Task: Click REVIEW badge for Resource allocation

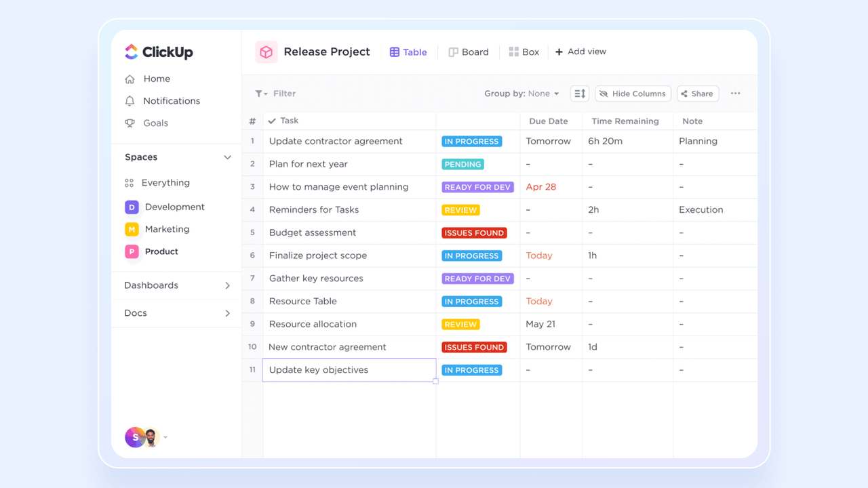Action: [460, 324]
